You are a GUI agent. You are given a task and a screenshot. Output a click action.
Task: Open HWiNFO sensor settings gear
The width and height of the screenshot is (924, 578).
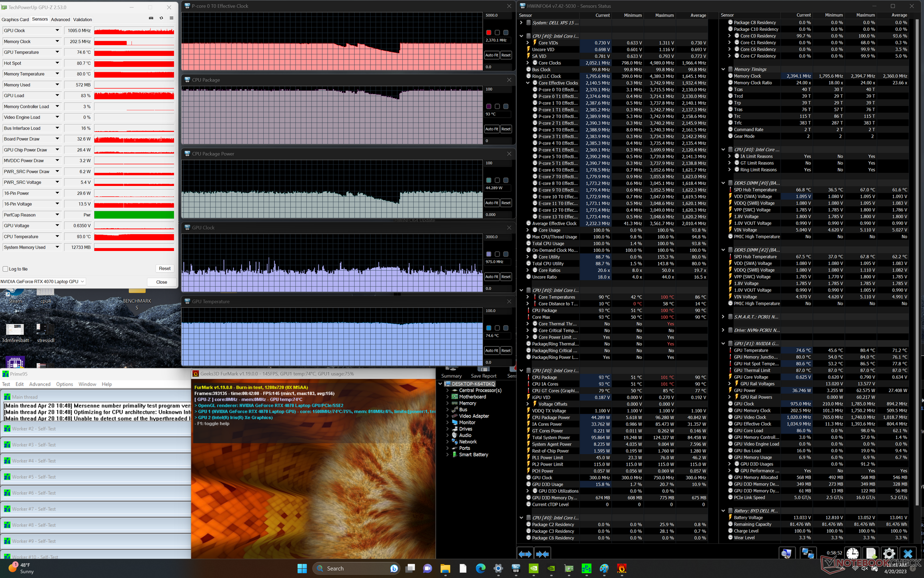[x=889, y=553]
